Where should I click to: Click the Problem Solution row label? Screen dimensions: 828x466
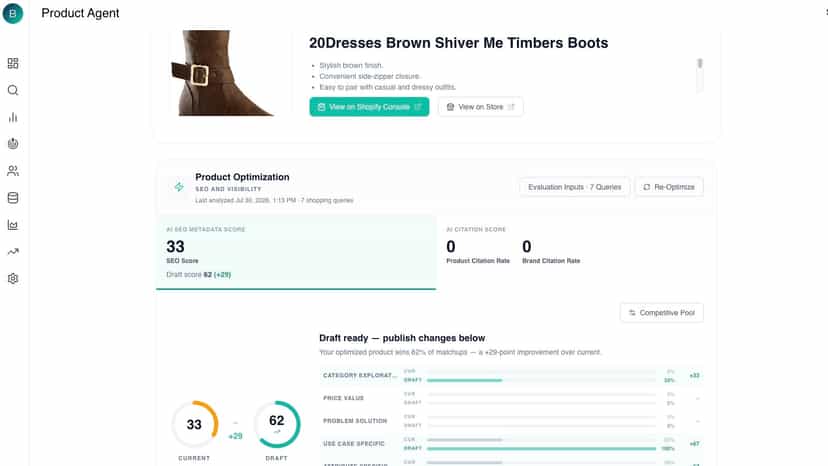tap(355, 421)
